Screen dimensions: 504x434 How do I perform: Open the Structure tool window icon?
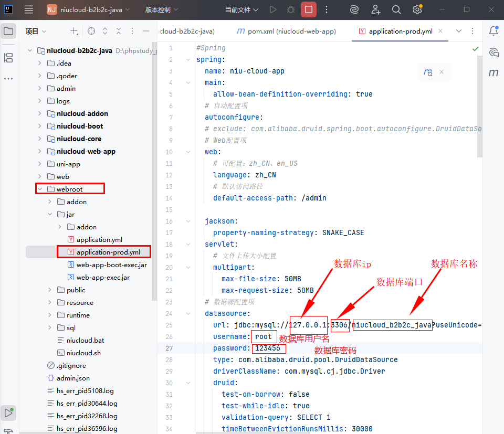(8, 57)
